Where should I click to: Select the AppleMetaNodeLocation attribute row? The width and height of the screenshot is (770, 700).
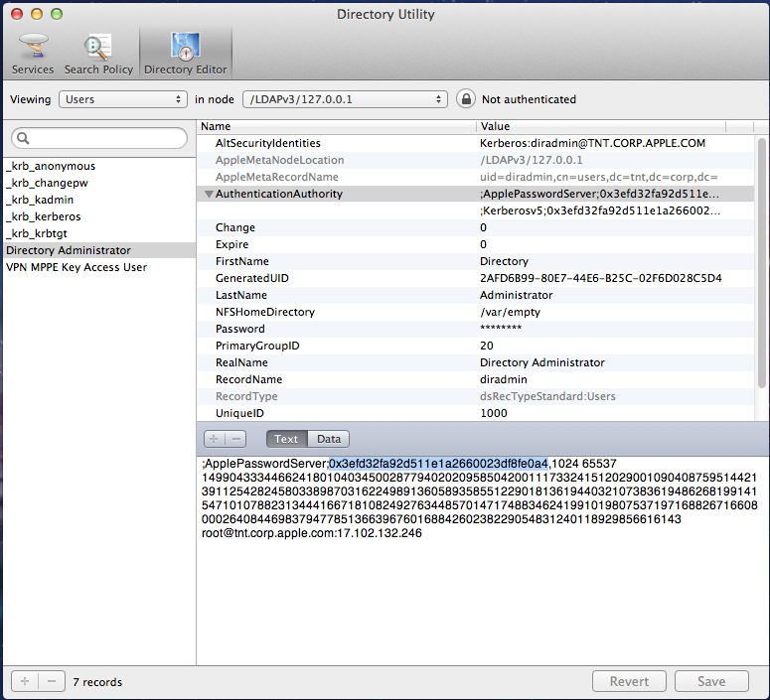(475, 160)
